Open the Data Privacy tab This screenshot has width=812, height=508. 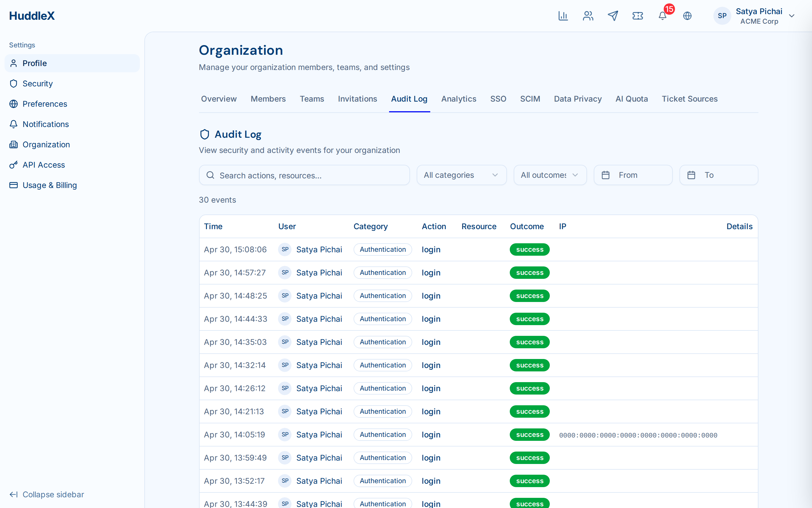pyautogui.click(x=577, y=99)
